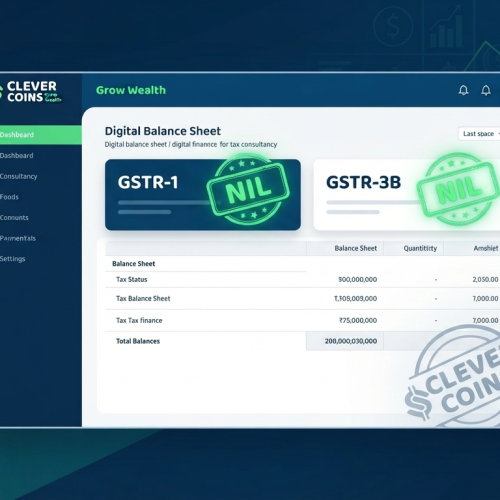
Task: Click the T,309,003,000 Tax Balance Sheet value
Action: 356,298
